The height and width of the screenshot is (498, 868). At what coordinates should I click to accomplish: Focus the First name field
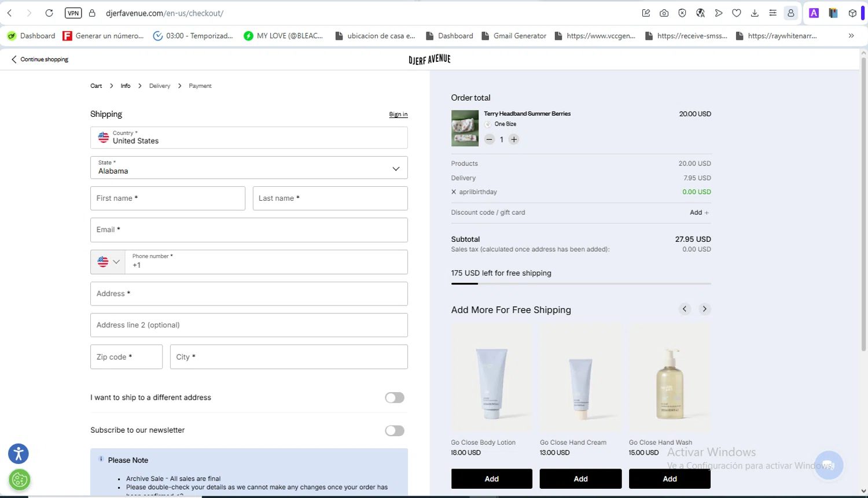tap(168, 198)
